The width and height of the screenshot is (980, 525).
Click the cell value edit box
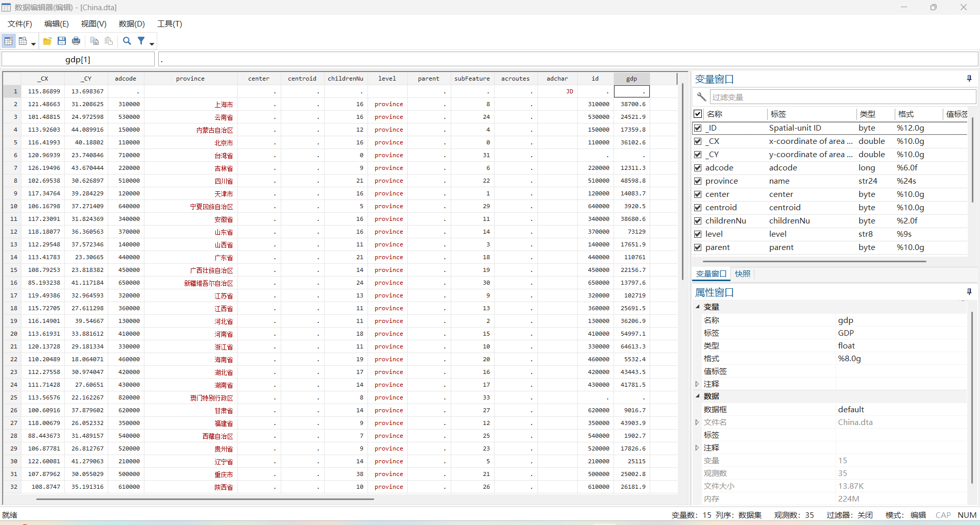pos(568,60)
